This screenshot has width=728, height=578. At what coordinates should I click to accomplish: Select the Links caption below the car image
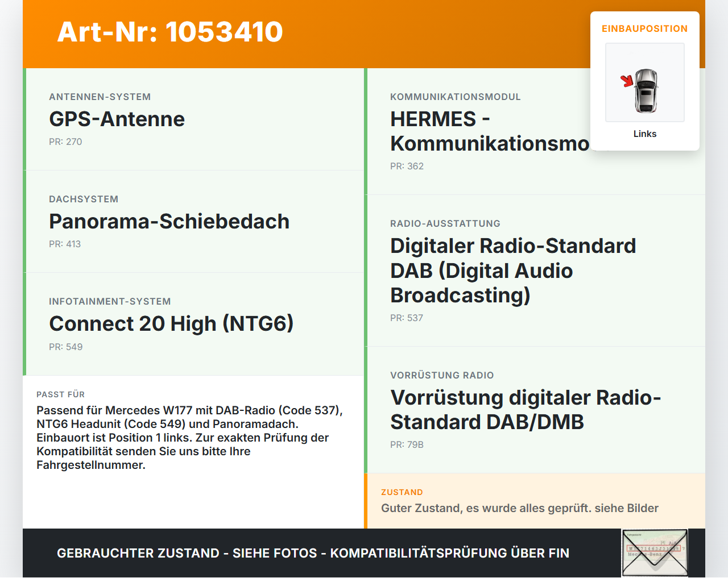[x=645, y=134]
